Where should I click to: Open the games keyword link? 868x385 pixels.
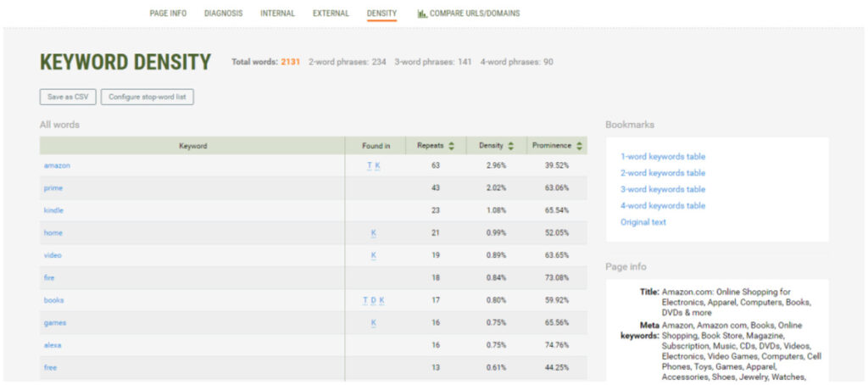point(55,323)
